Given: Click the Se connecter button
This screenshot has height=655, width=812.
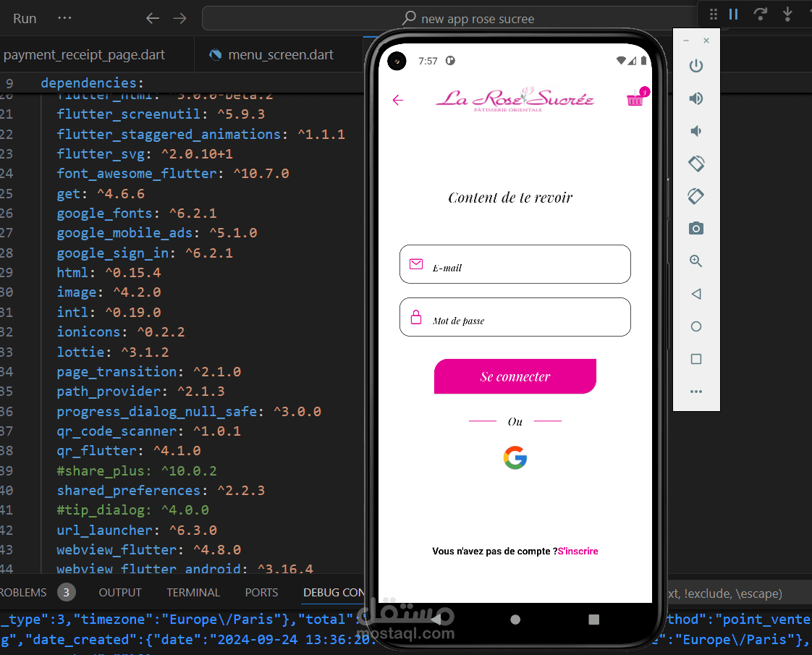Looking at the screenshot, I should [515, 376].
